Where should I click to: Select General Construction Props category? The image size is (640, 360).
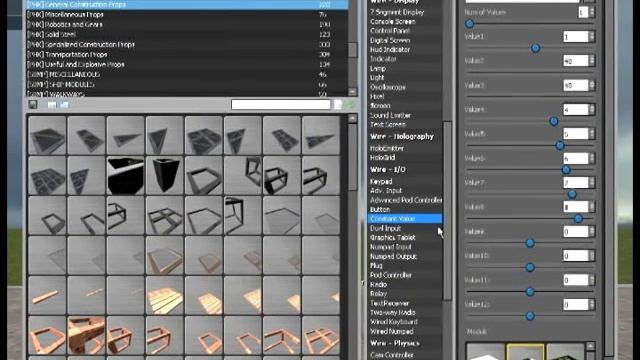click(187, 4)
